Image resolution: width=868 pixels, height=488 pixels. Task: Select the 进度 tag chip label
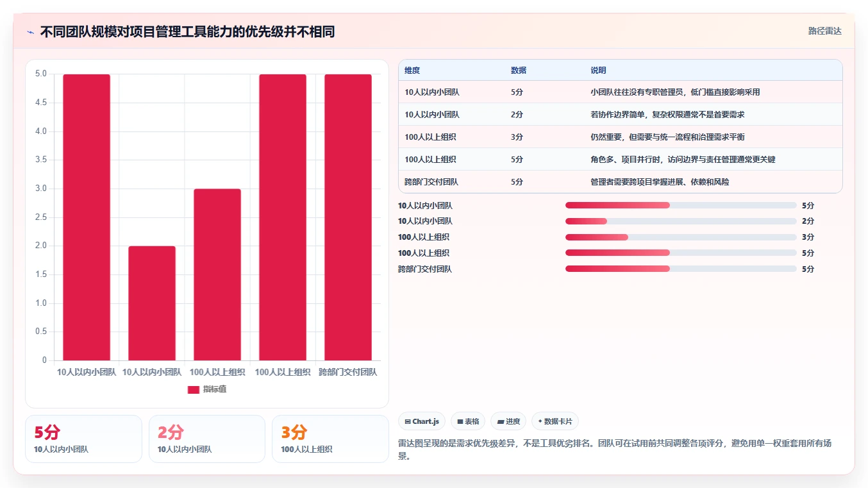(x=513, y=421)
